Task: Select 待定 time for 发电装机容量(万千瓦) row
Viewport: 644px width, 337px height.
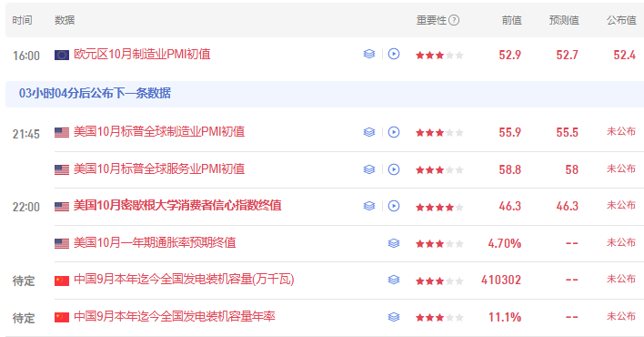Action: click(x=24, y=281)
